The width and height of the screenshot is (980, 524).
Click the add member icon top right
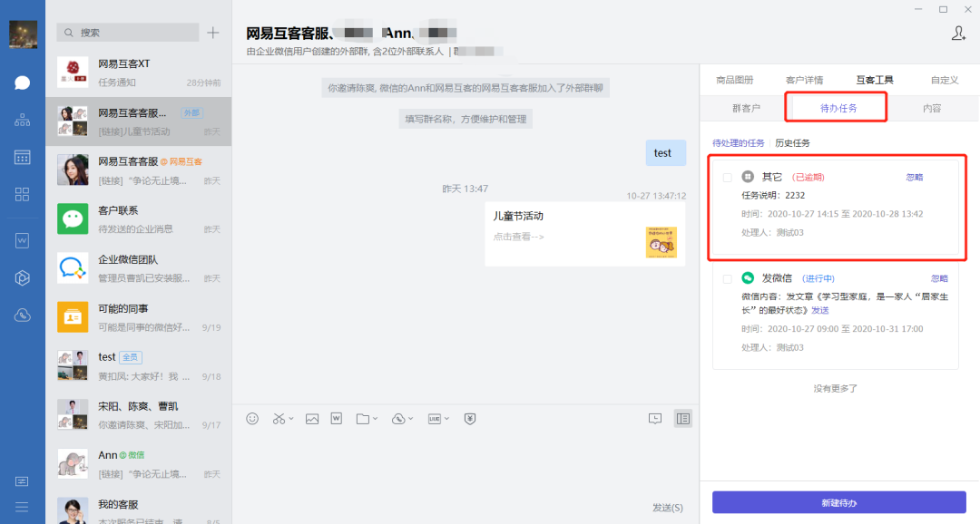tap(959, 34)
